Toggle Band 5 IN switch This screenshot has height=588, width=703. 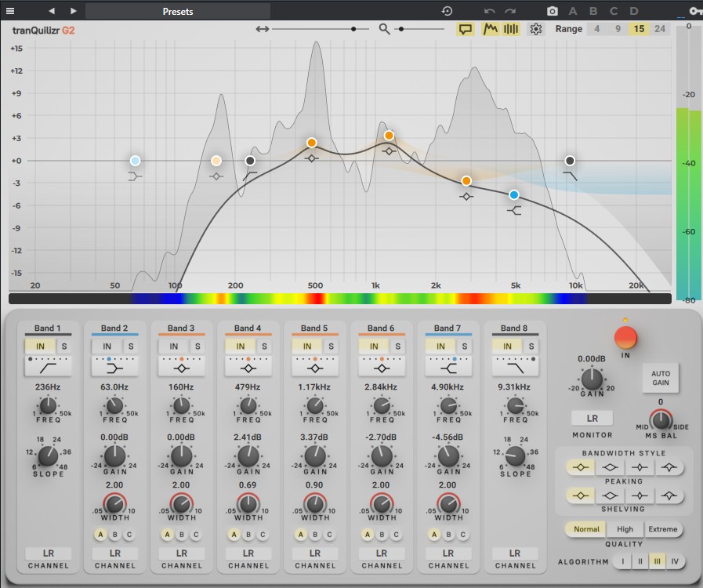click(306, 347)
